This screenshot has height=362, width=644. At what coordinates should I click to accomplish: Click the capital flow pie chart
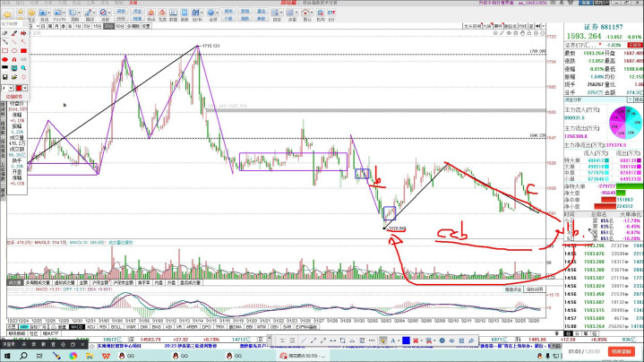(625, 123)
